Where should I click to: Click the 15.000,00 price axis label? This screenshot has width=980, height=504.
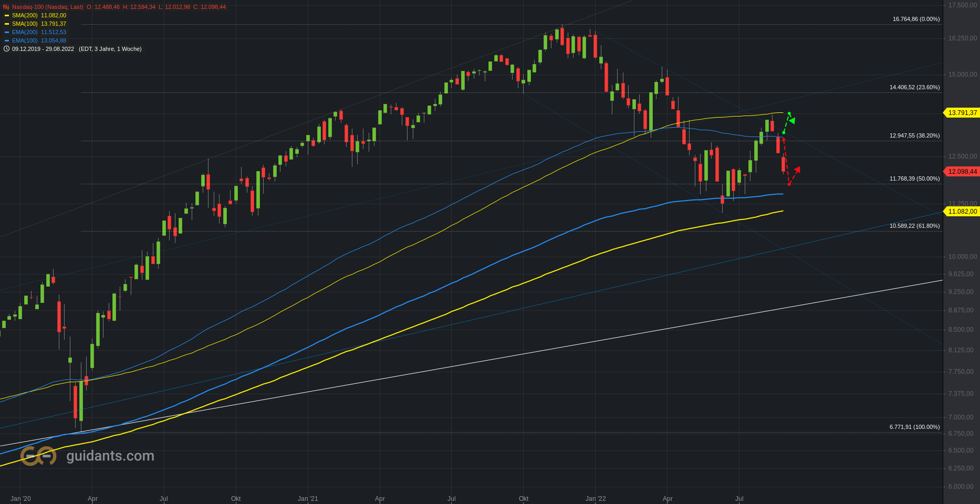[963, 75]
